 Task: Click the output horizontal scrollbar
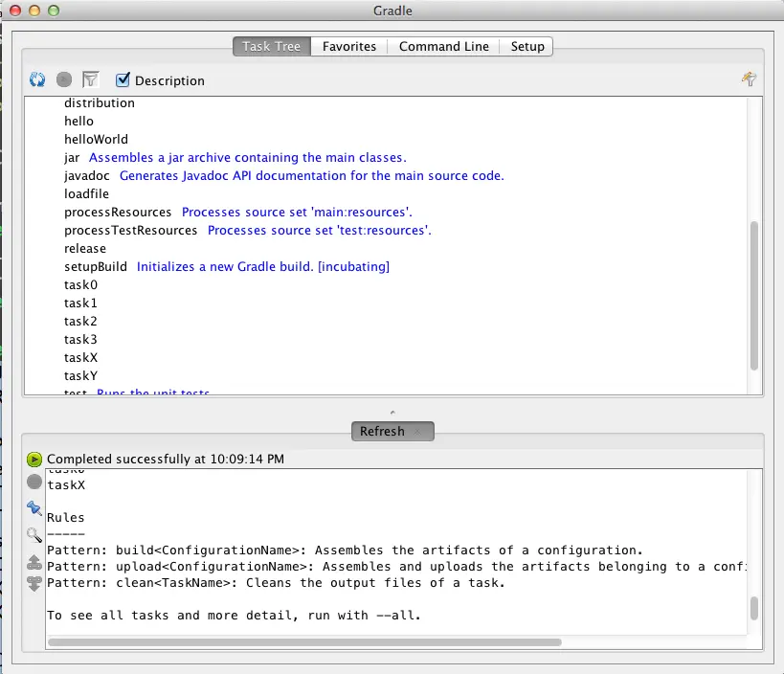click(304, 642)
